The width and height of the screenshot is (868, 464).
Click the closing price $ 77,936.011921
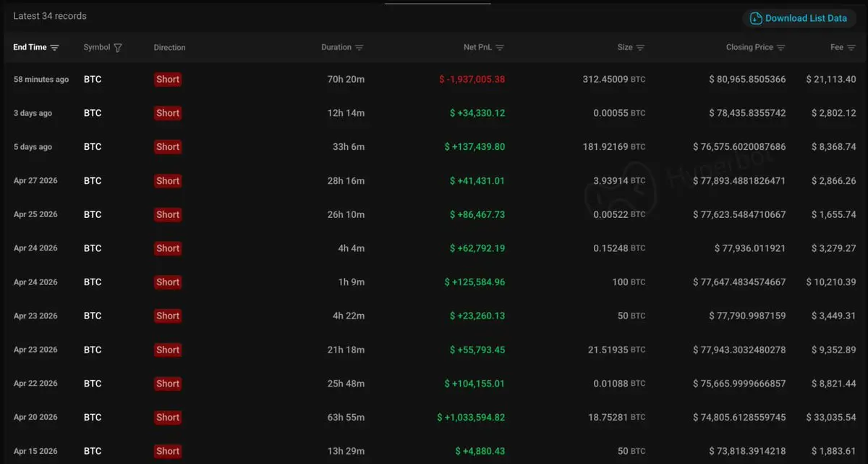tap(750, 248)
